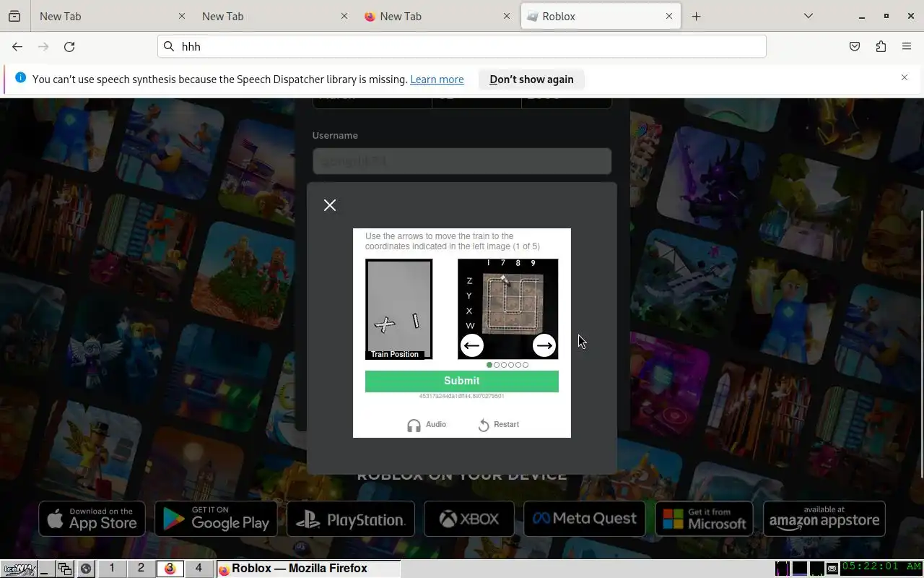Viewport: 924px width, 578px height.
Task: Minimize the Firefox window
Action: [862, 16]
